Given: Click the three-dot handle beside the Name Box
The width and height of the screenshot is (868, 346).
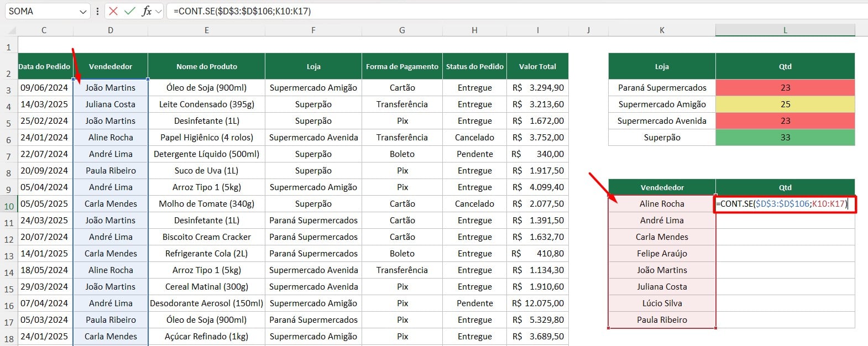Looking at the screenshot, I should click(x=98, y=11).
